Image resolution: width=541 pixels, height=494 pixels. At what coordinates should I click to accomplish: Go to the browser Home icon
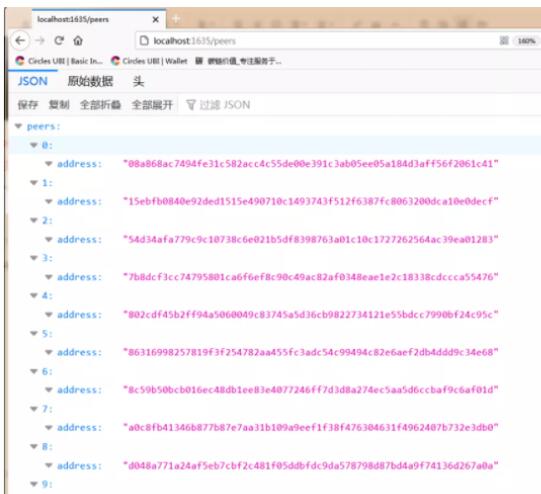[78, 41]
